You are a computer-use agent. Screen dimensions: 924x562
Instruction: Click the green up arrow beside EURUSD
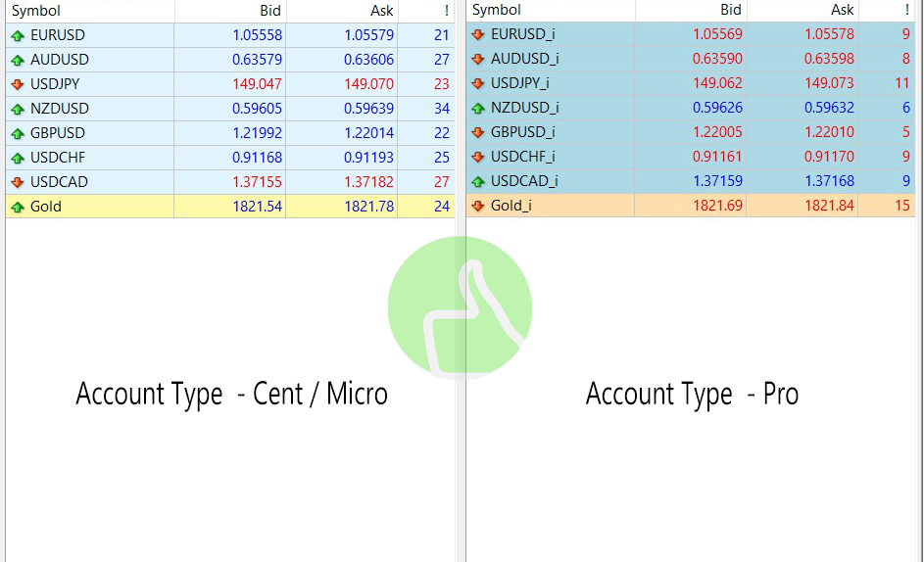(x=18, y=36)
